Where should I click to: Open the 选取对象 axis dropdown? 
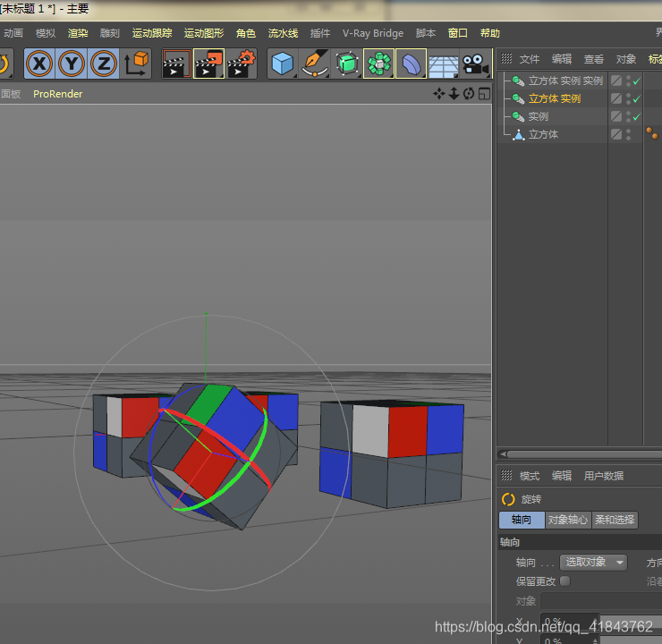(593, 562)
